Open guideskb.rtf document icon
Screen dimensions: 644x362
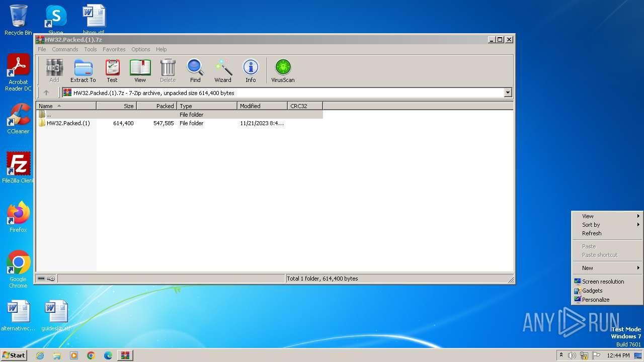coord(56,316)
